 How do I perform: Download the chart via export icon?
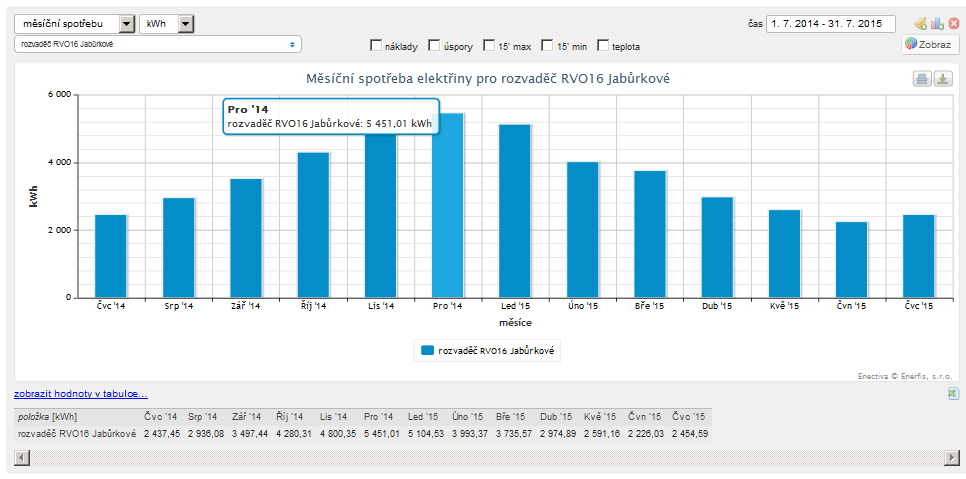click(942, 79)
